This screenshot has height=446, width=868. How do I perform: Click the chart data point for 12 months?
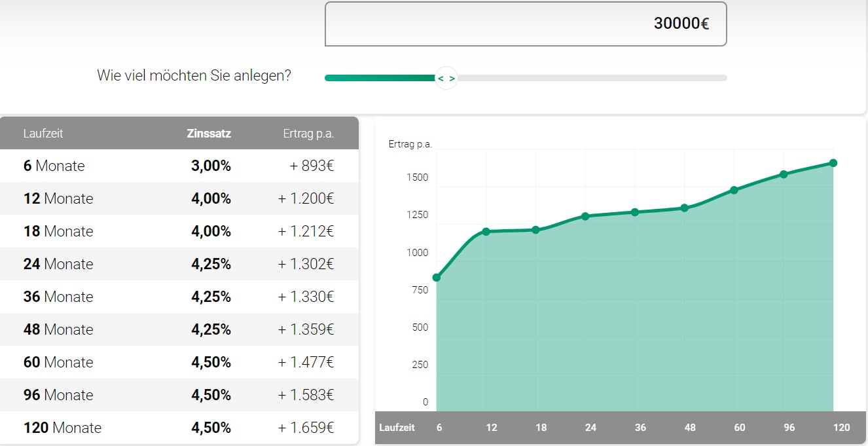click(x=486, y=231)
